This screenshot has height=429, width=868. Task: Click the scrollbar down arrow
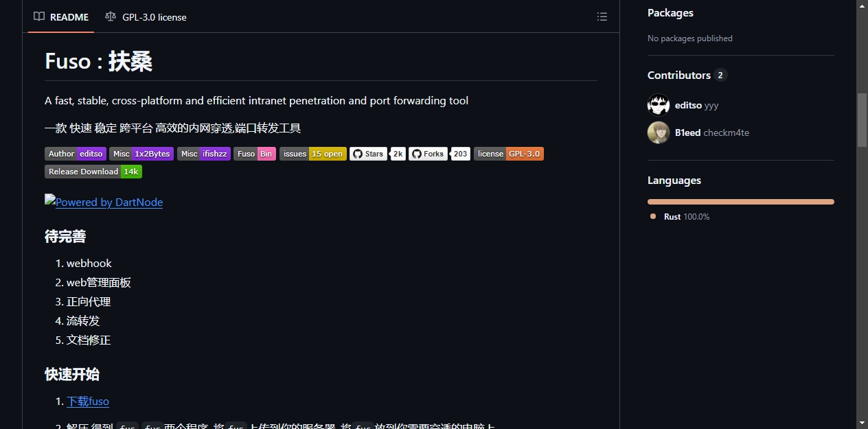[863, 423]
